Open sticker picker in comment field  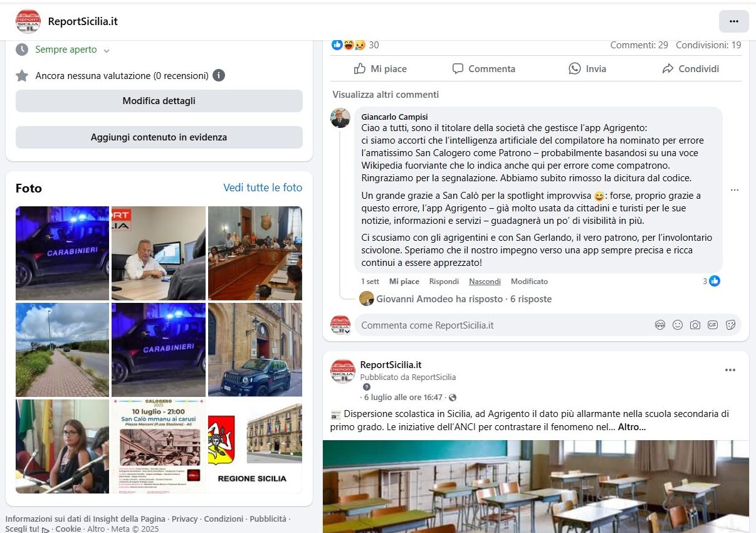click(x=730, y=325)
